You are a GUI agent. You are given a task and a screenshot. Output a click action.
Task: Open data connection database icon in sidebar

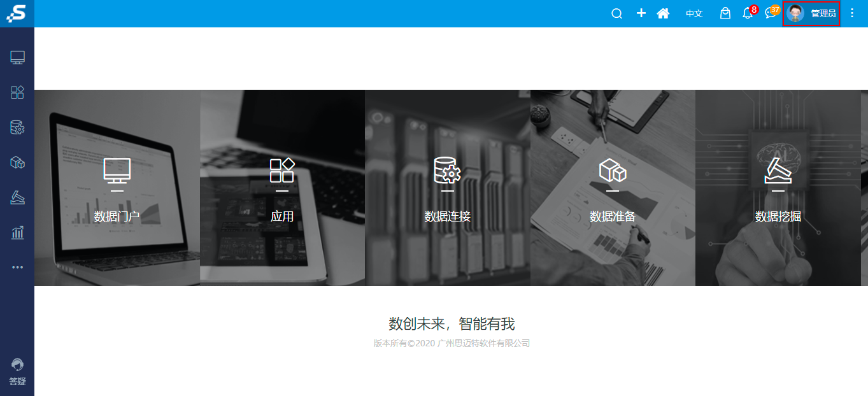(17, 127)
